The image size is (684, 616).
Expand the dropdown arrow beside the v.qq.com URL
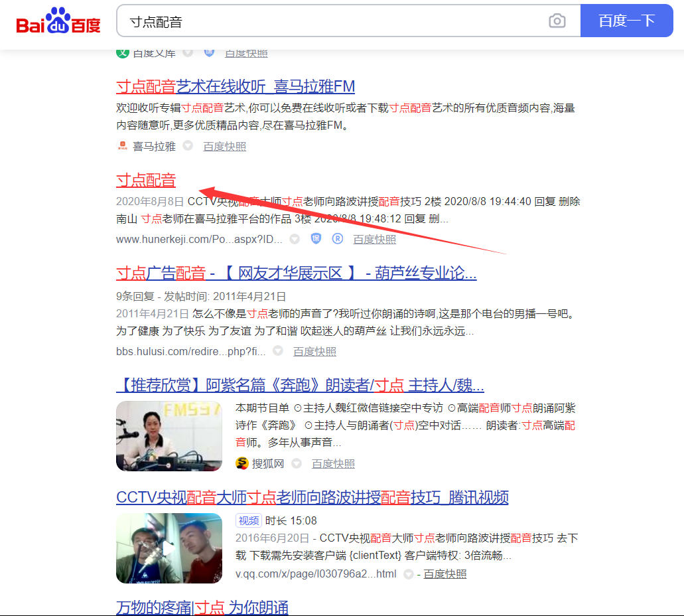coord(408,574)
